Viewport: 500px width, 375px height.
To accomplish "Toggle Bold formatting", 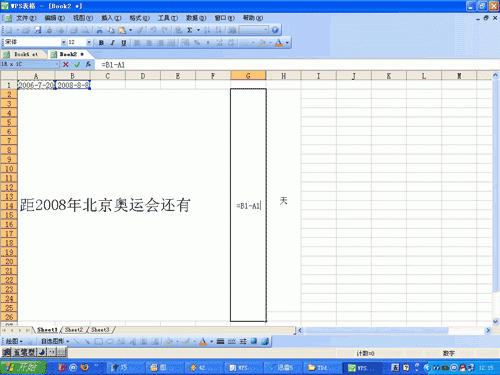I will pos(101,43).
